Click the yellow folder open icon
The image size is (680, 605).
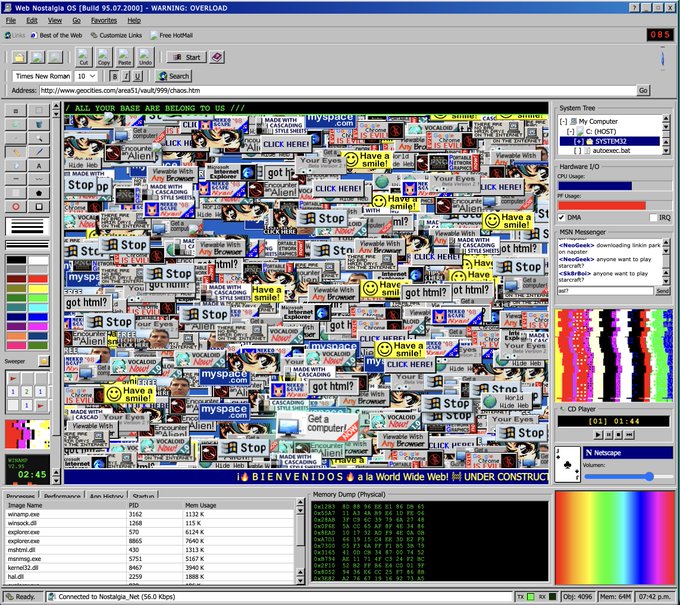pos(20,57)
